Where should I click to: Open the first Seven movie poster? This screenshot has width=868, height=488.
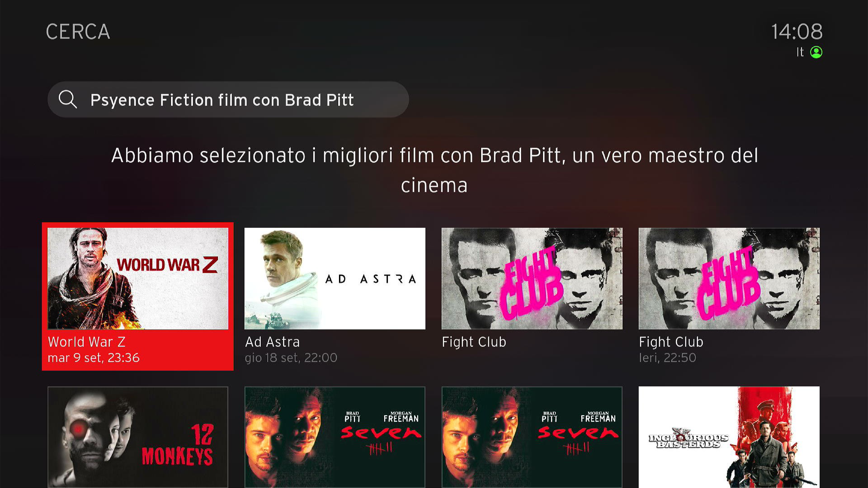tap(335, 437)
